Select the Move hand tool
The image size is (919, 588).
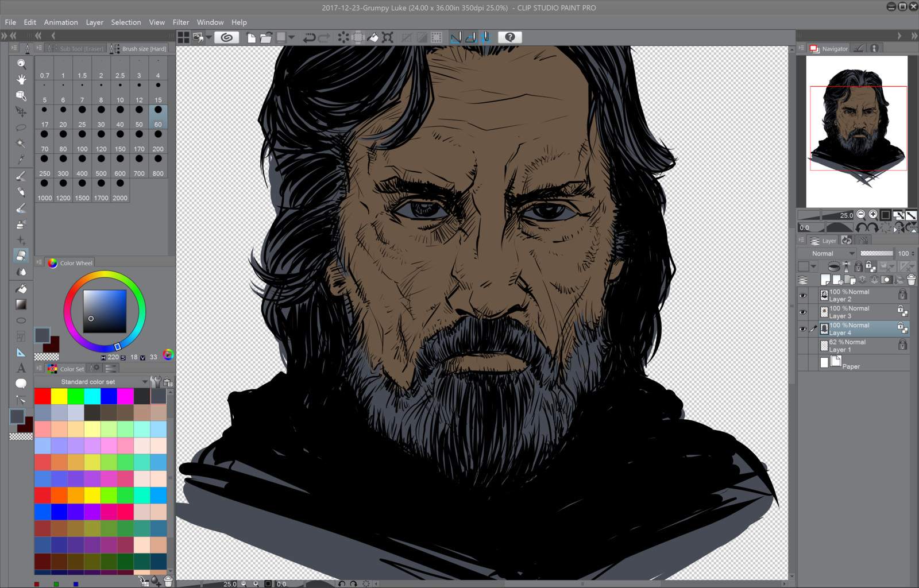21,79
